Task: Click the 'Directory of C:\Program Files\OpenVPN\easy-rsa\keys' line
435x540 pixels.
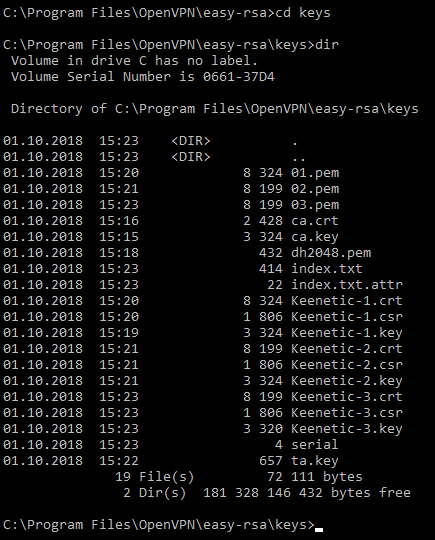Action: (215, 109)
